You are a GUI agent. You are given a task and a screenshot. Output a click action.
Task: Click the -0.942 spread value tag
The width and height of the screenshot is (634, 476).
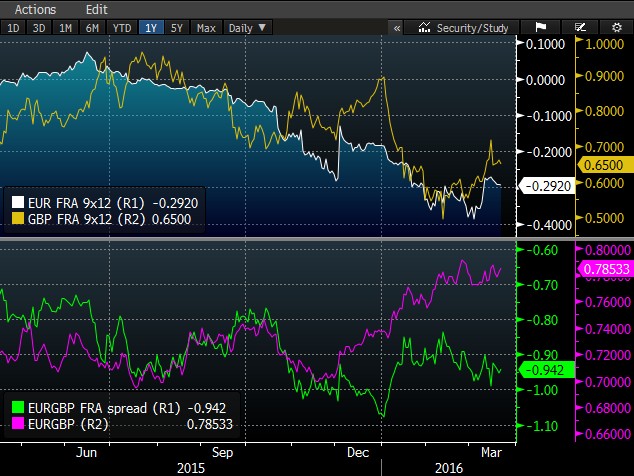click(539, 368)
